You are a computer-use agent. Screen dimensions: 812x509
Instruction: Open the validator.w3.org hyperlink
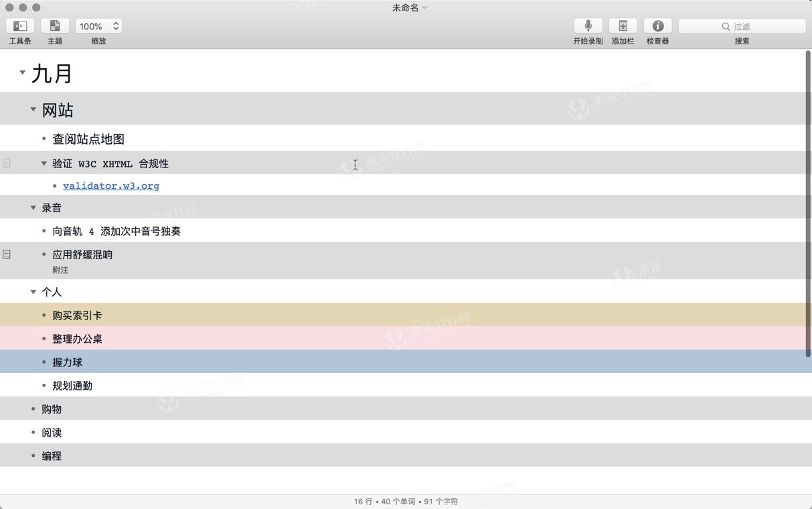111,186
